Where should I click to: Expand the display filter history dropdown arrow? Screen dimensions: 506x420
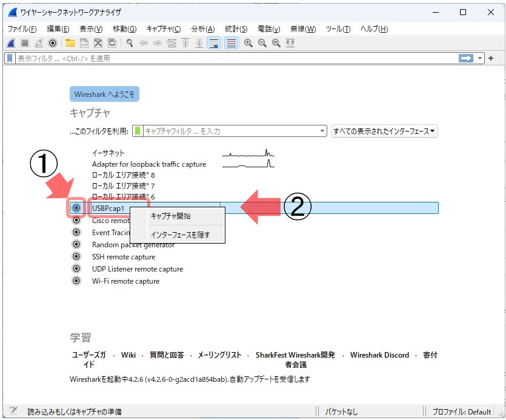[481, 58]
